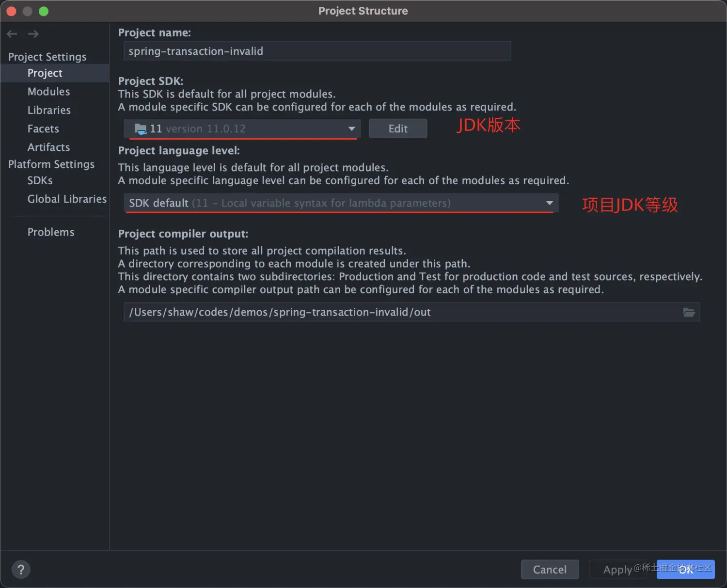727x588 pixels.
Task: Click the Project Settings heading
Action: (47, 57)
